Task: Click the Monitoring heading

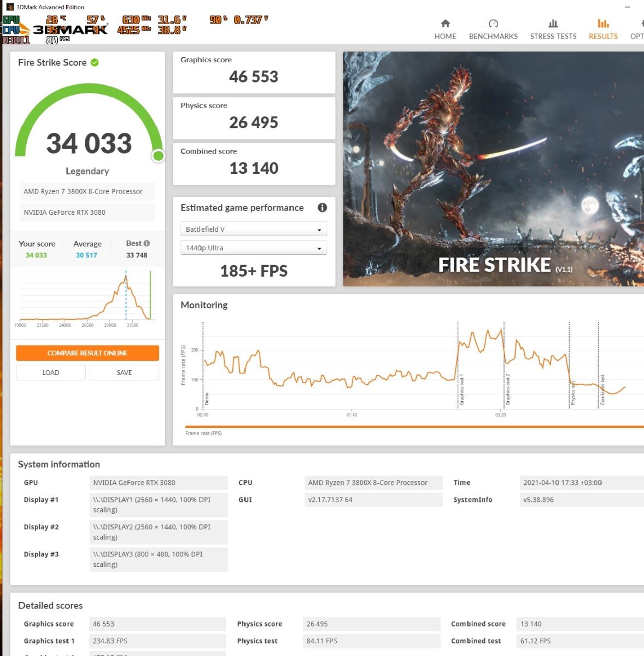Action: point(204,305)
